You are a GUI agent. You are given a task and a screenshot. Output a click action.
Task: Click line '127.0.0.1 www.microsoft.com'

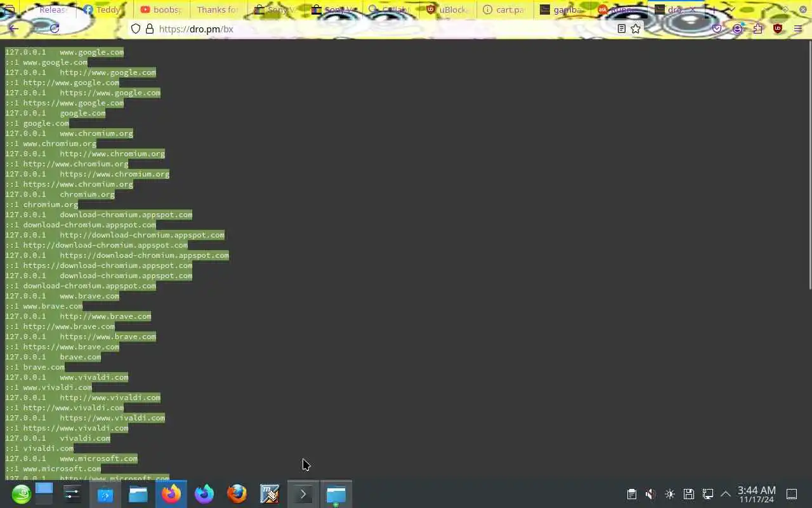click(71, 458)
